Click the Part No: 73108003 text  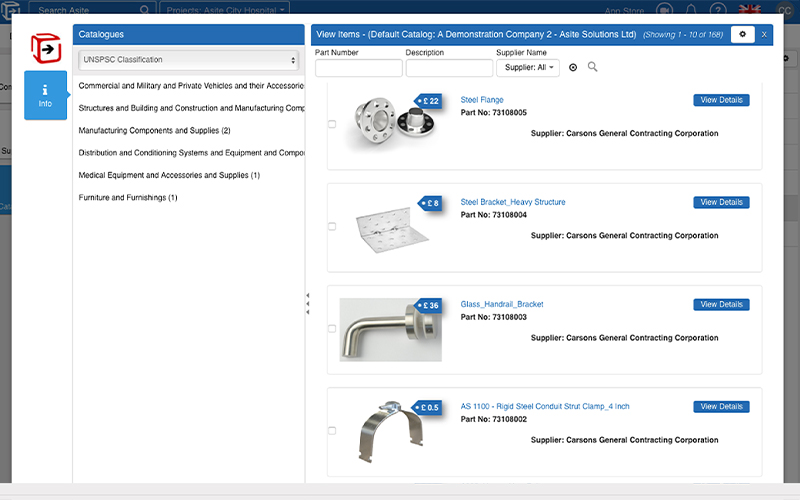point(493,317)
